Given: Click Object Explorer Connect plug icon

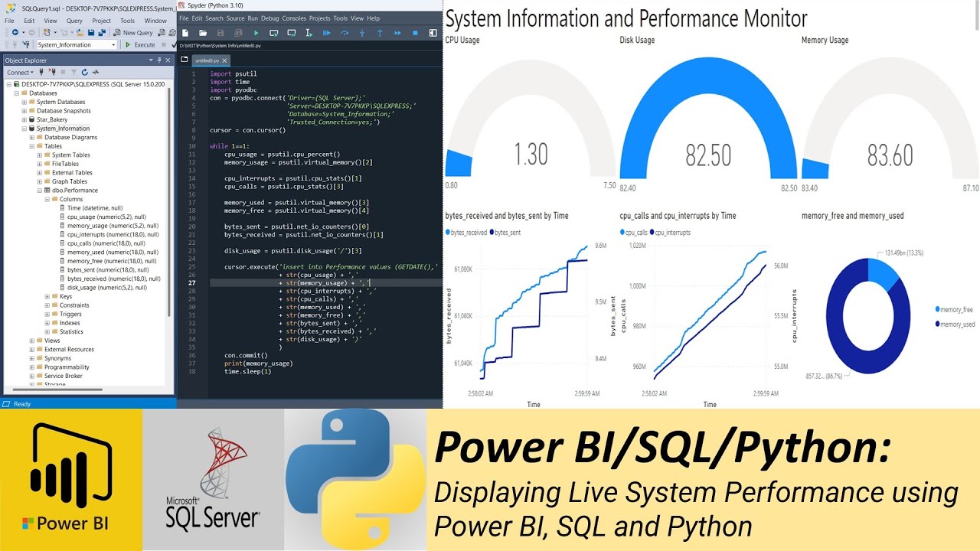Looking at the screenshot, I should coord(41,72).
